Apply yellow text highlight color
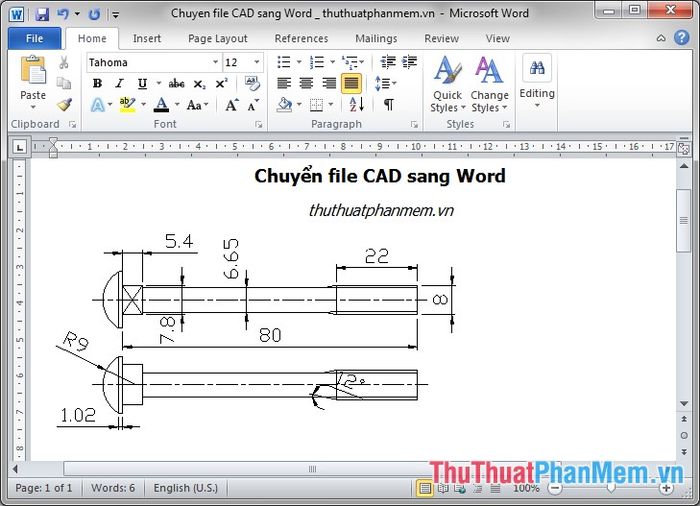The width and height of the screenshot is (700, 506). click(x=127, y=105)
